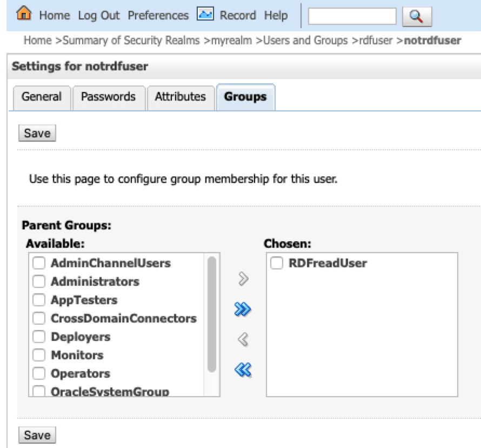Click the top Save button
Image resolution: width=481 pixels, height=448 pixels.
[x=37, y=133]
